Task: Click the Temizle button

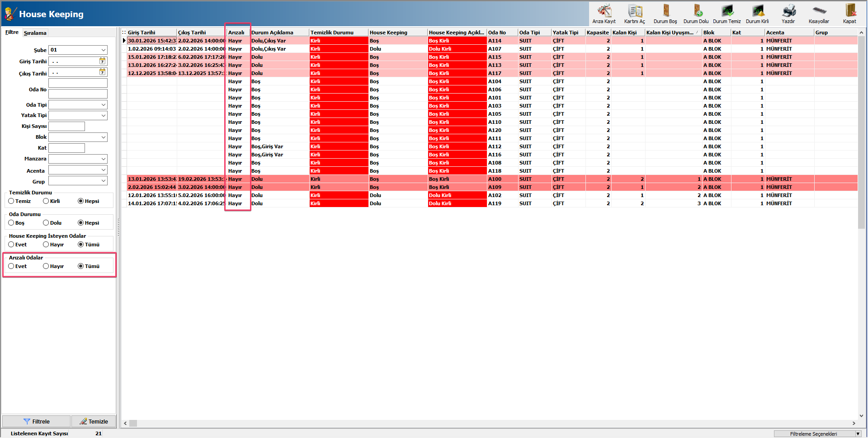Action: tap(94, 421)
